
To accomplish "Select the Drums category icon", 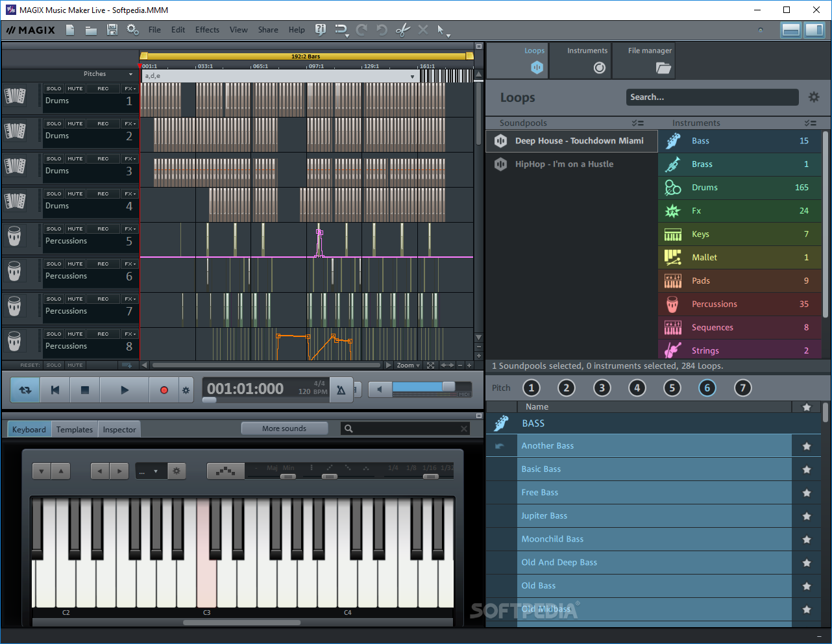I will point(673,188).
